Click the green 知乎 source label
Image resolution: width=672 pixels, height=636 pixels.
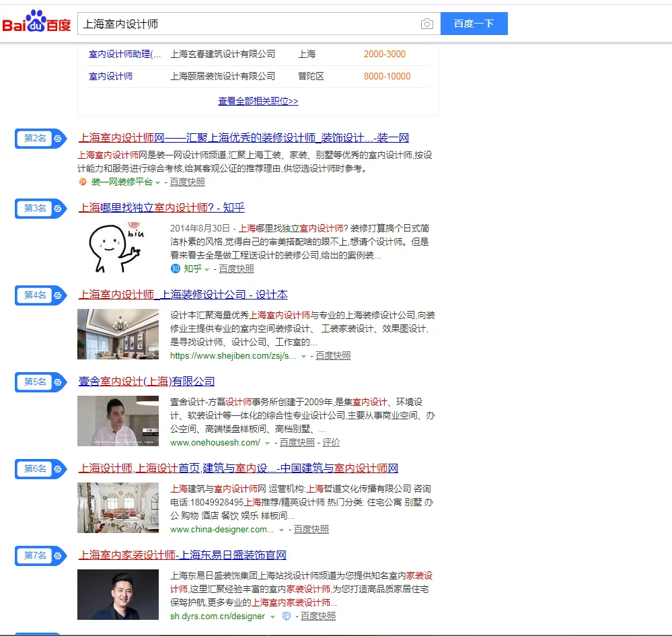pyautogui.click(x=193, y=269)
